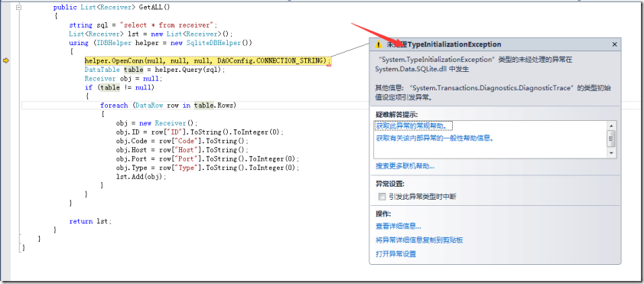Click 'obj.Host = row["Host"]' assignment line
644x284 pixels.
coord(182,150)
